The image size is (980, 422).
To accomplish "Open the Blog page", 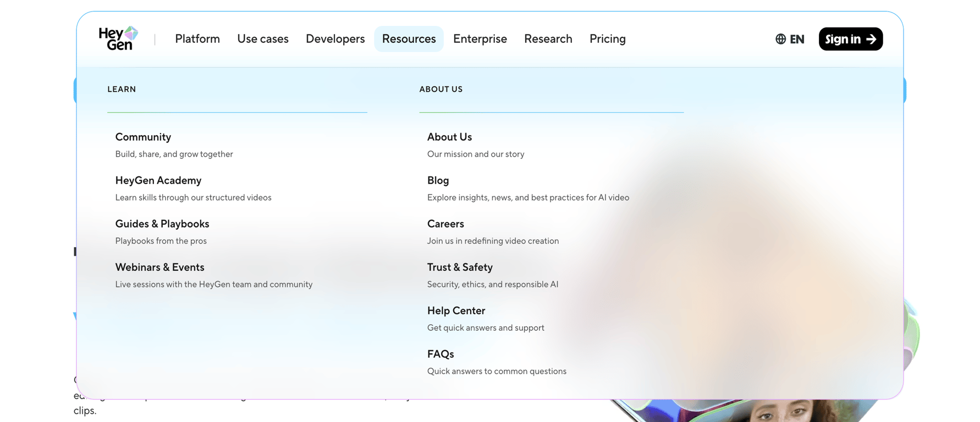I will point(438,180).
